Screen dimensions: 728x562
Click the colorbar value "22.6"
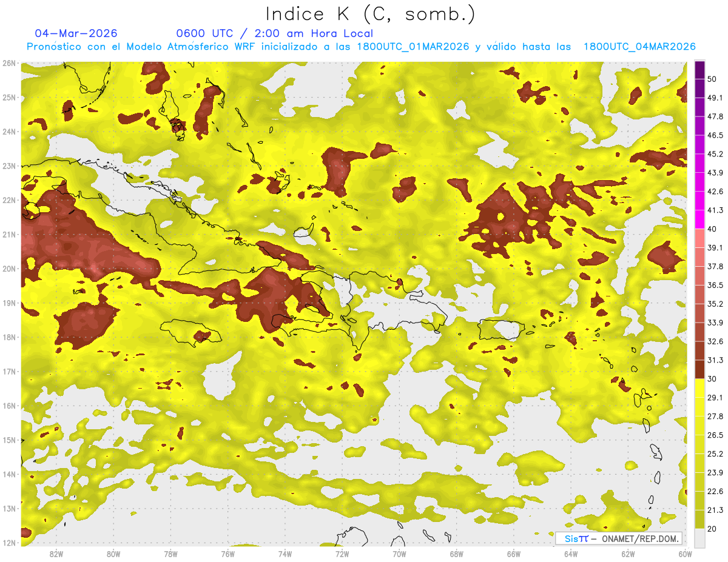click(715, 491)
